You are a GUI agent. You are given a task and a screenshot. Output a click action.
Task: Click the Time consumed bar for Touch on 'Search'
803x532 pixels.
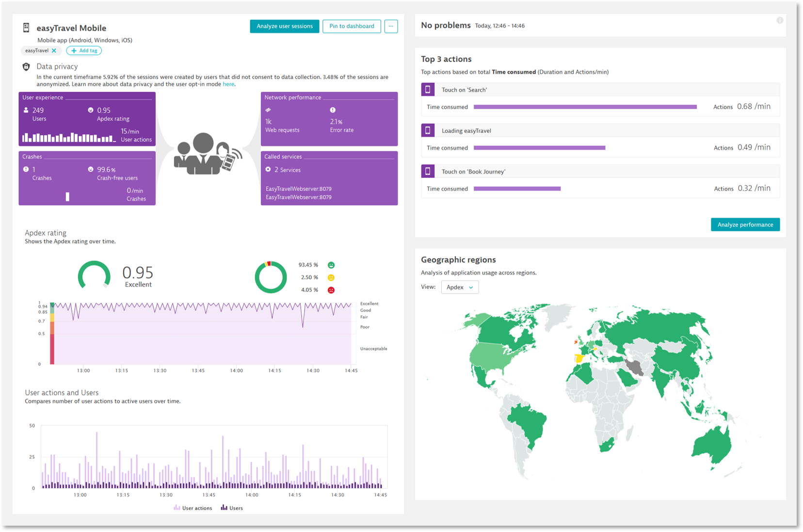click(x=585, y=107)
